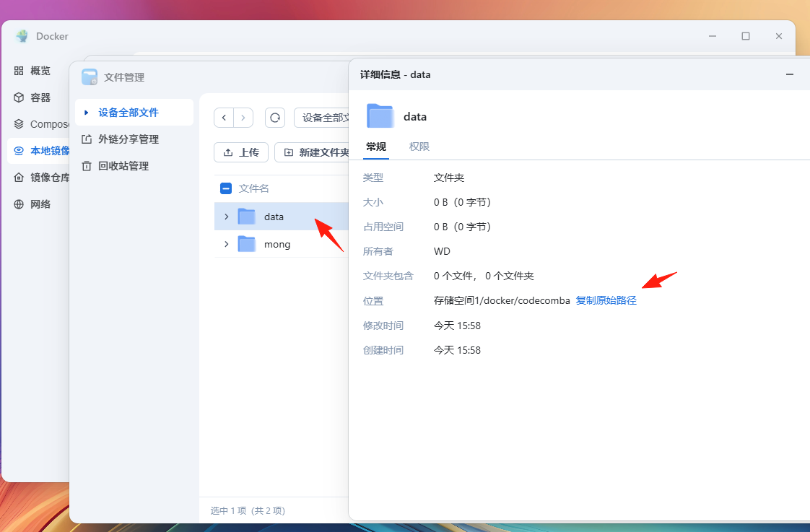Click the 文件管理 folder app icon
Screen dimensions: 810x532
click(90, 77)
